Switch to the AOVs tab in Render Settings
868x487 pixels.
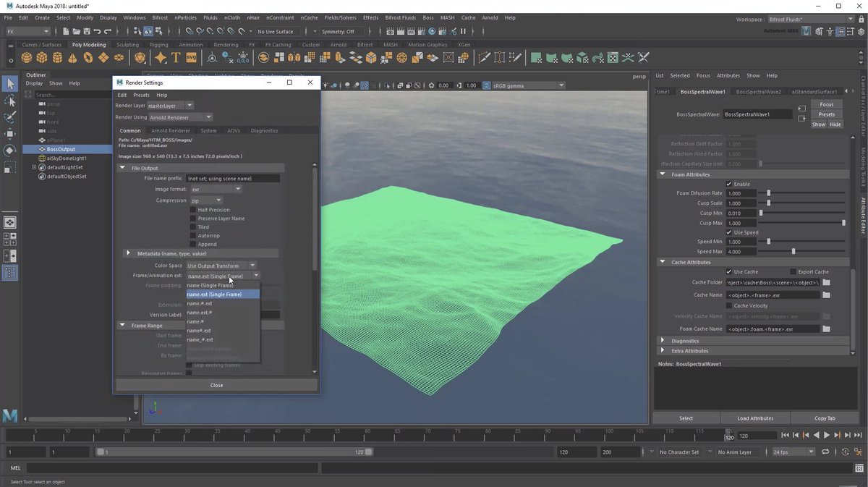[234, 131]
